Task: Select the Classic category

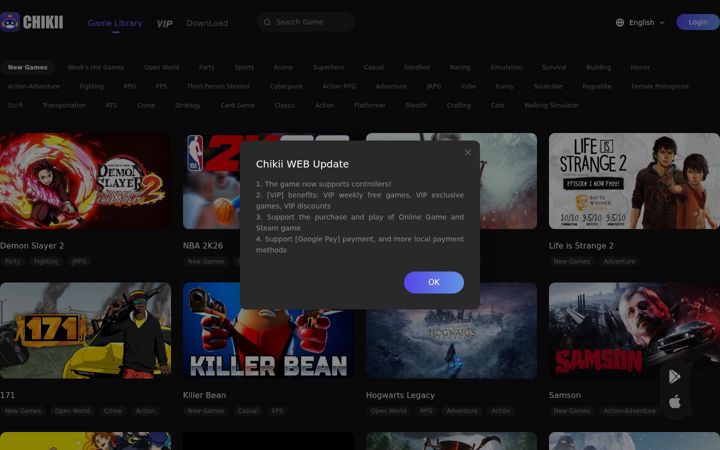Action: 284,105
